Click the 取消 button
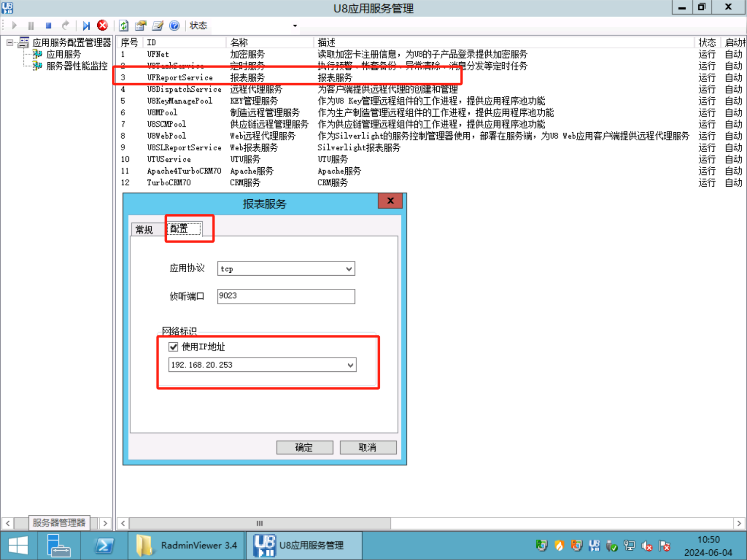Viewport: 747px width, 560px height. (x=368, y=447)
